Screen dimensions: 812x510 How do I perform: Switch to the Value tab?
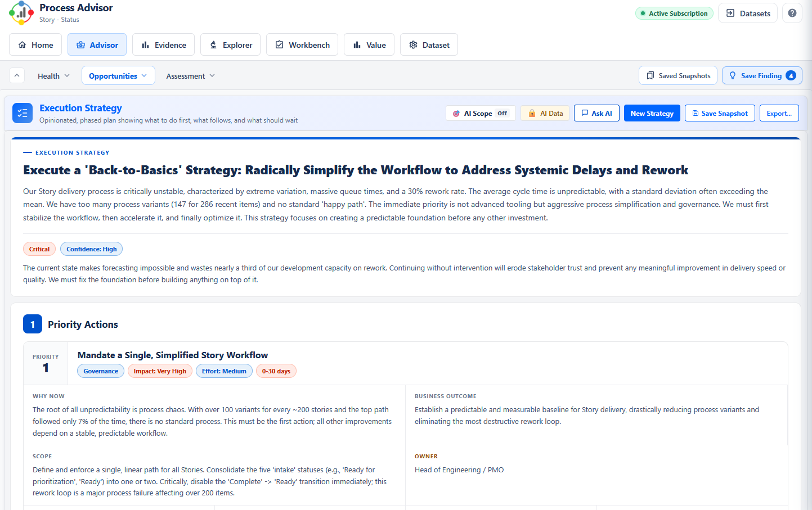[x=369, y=45]
